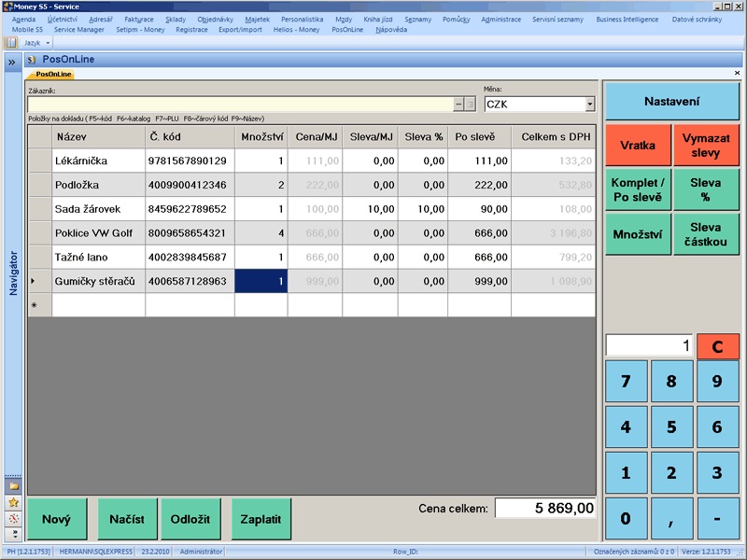
Task: Click the Nastavení settings button
Action: pos(671,101)
